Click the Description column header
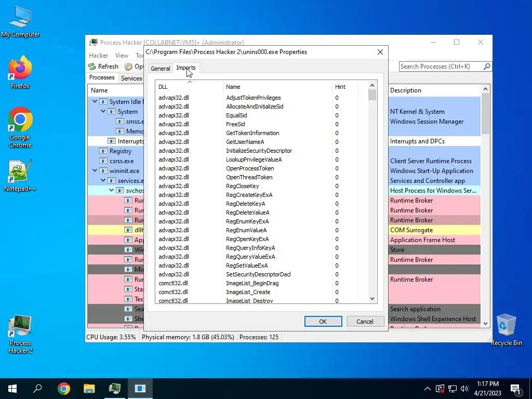532x399 pixels. (x=434, y=90)
